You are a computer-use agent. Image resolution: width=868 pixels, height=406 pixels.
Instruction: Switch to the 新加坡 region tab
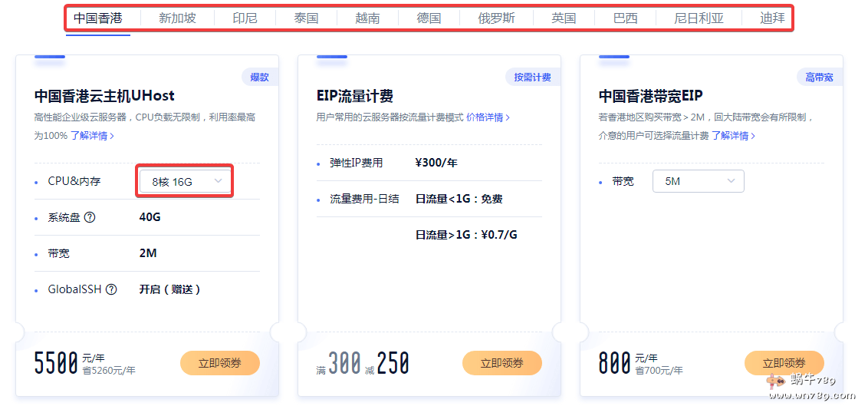177,18
